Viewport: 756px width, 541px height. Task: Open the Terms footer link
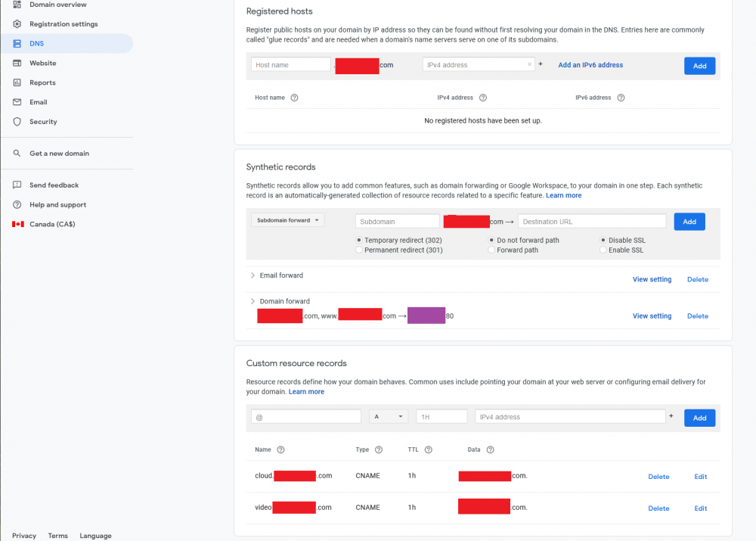coord(58,536)
